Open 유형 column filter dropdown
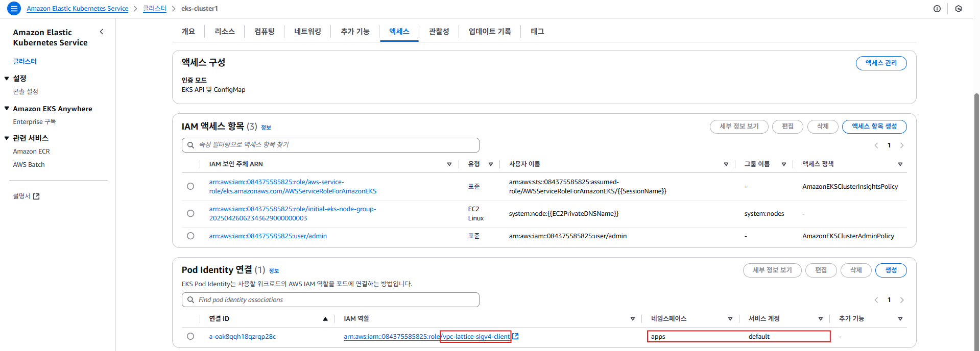The width and height of the screenshot is (980, 351). [491, 164]
